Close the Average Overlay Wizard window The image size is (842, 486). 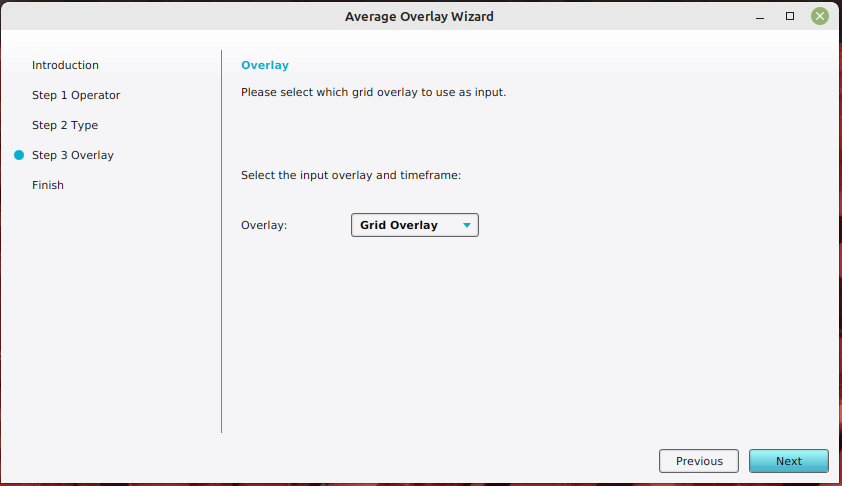[x=819, y=16]
